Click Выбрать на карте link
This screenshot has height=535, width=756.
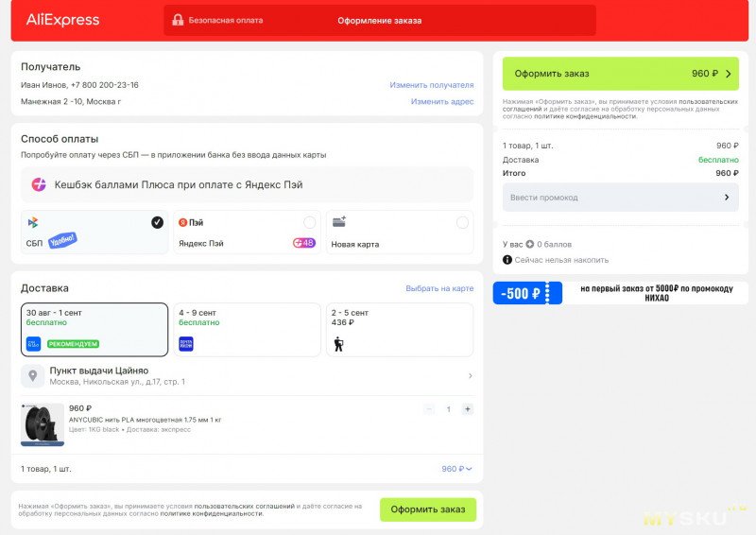tap(439, 288)
